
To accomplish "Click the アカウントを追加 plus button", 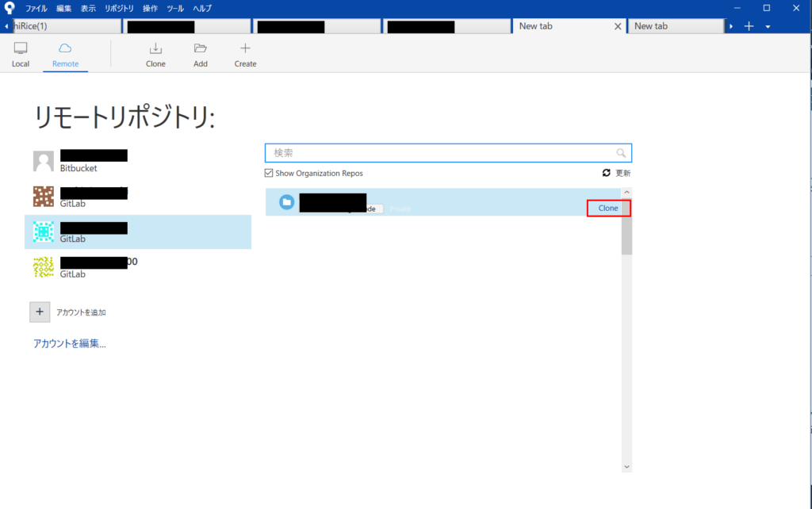I will pyautogui.click(x=40, y=312).
